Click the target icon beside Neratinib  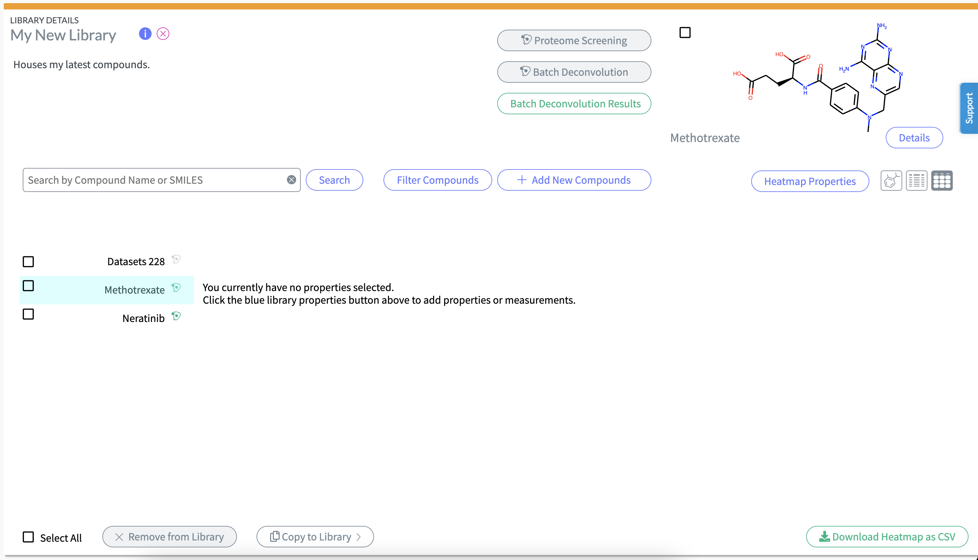pyautogui.click(x=176, y=316)
